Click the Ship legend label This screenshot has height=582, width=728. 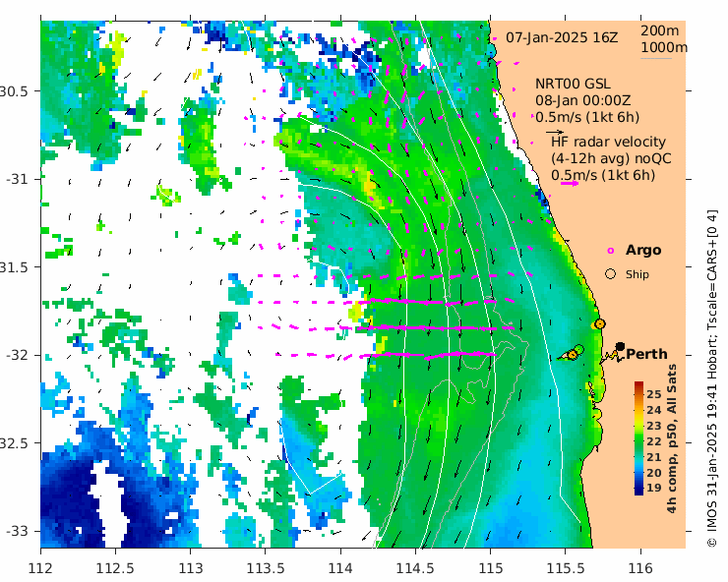click(637, 274)
